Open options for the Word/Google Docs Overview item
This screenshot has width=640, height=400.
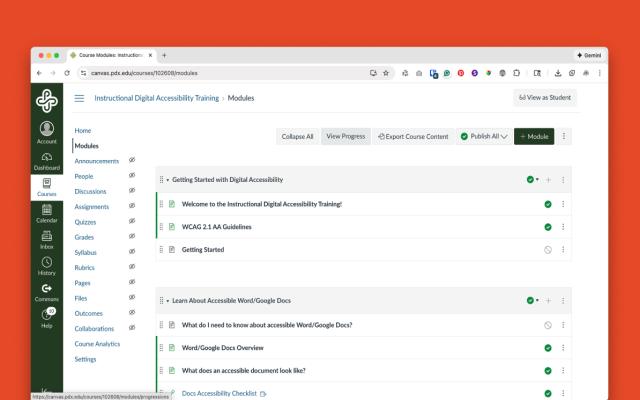point(563,347)
